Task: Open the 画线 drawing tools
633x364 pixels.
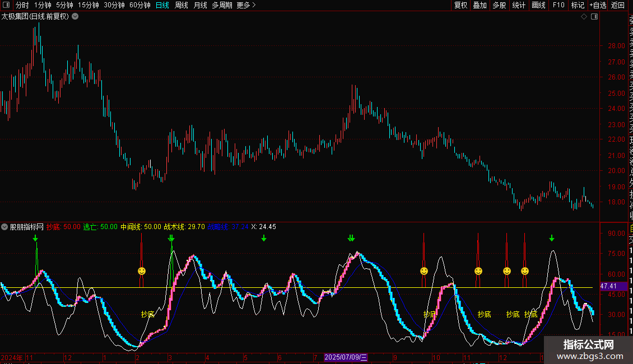Action: (x=538, y=5)
